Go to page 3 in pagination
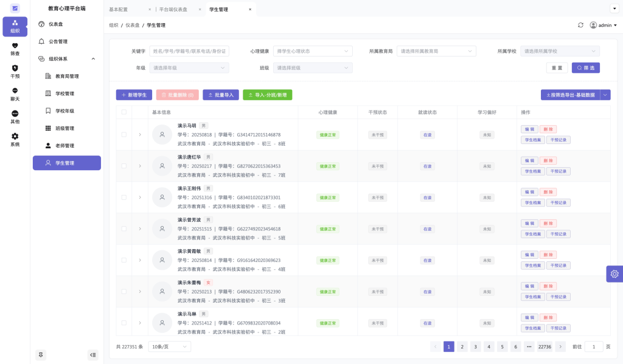This screenshot has height=364, width=623. click(x=475, y=346)
